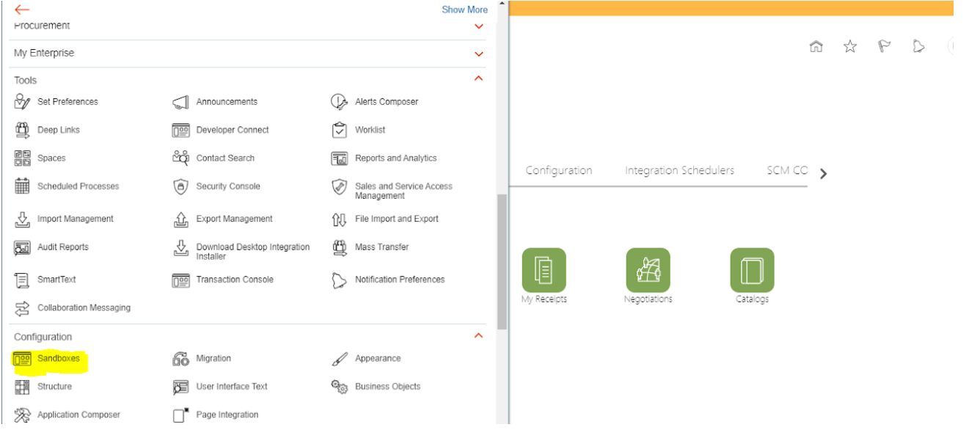
Task: Open the Negotiations tile
Action: (x=648, y=270)
